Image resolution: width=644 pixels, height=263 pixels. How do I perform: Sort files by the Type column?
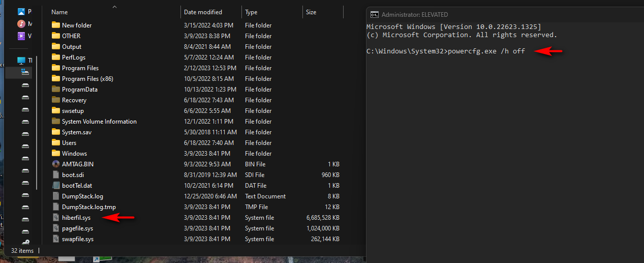(x=251, y=12)
